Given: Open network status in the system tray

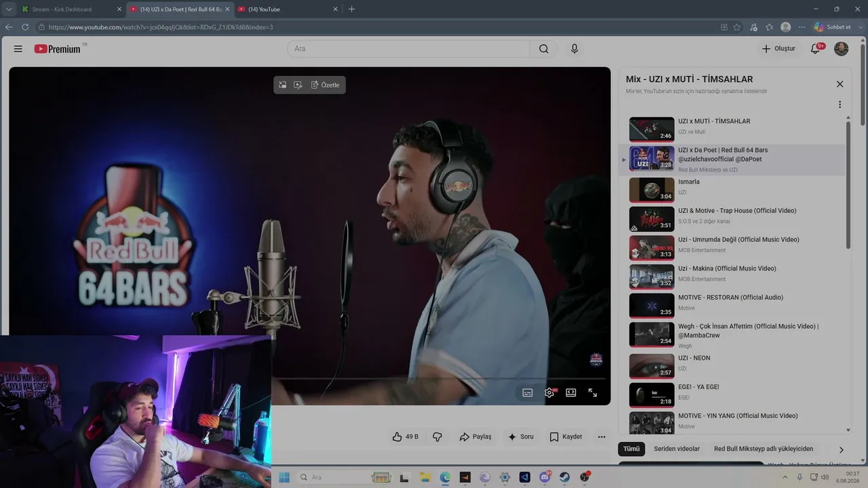Looking at the screenshot, I should tap(814, 477).
